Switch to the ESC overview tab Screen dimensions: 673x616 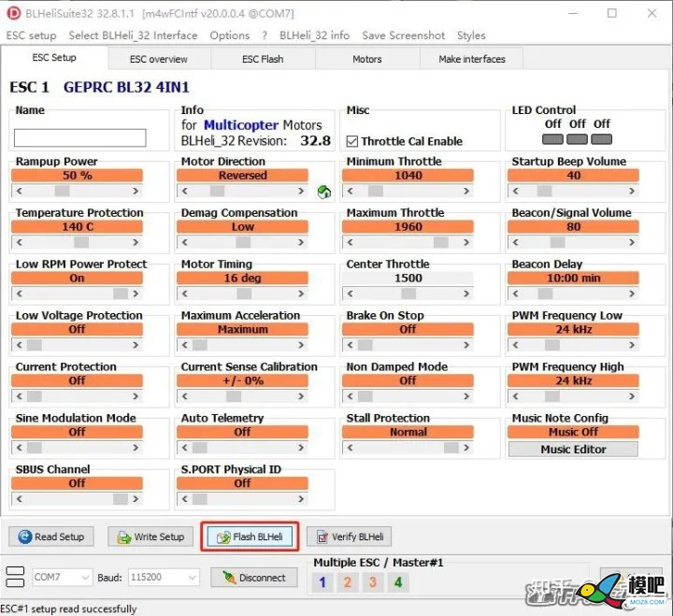pos(159,59)
